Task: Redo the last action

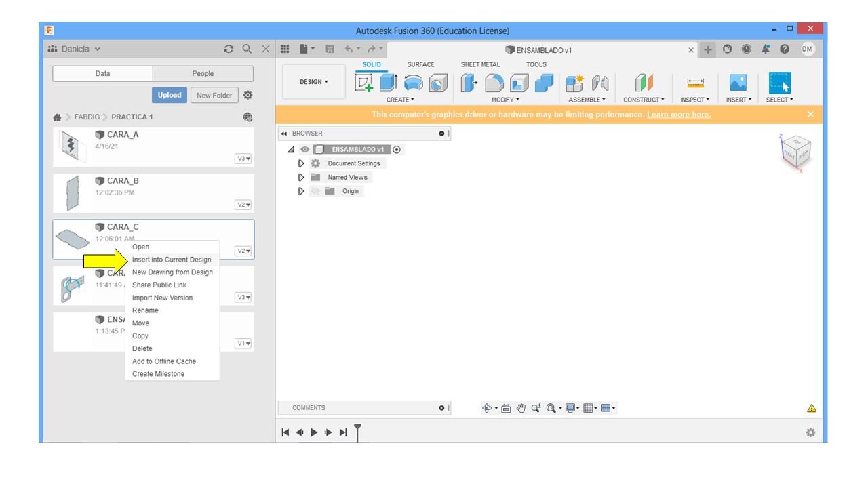Action: (372, 49)
